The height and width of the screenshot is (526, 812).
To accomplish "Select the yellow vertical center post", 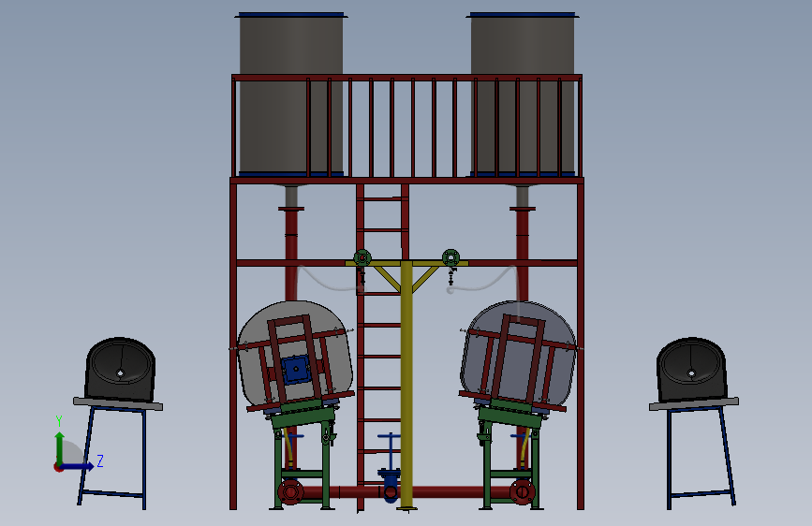I will coord(406,386).
